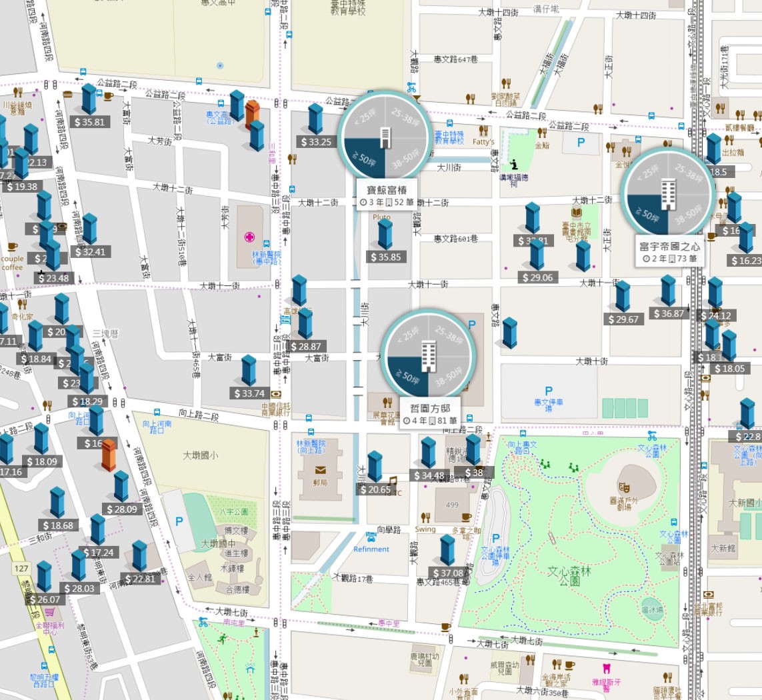Screen dimensions: 762x700
Task: Select the 38-50坪 segment in 哲園方邸 chart
Action: point(449,377)
